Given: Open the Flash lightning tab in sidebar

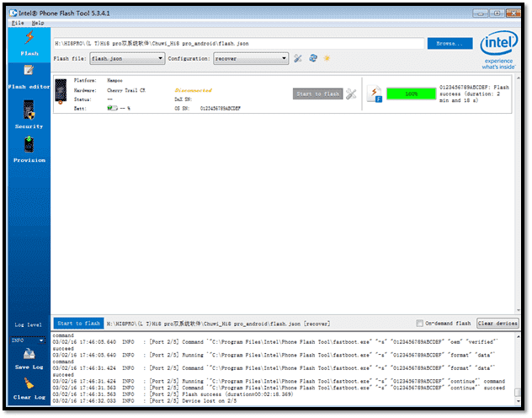Looking at the screenshot, I should click(29, 45).
